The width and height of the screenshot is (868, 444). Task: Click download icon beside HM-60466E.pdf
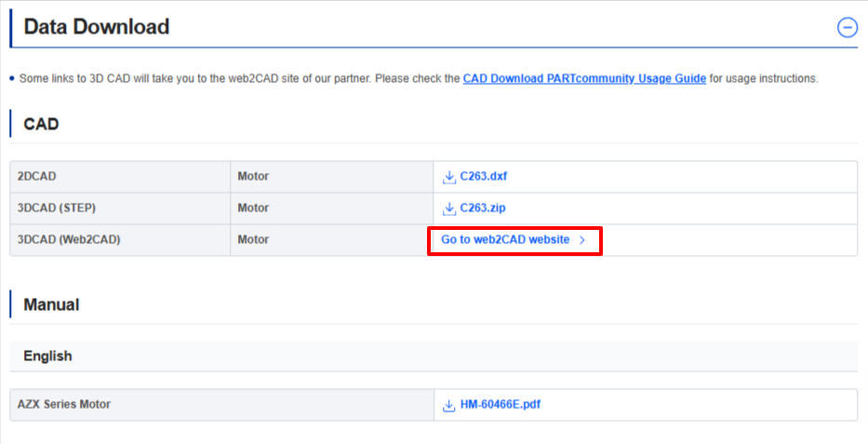pos(449,405)
